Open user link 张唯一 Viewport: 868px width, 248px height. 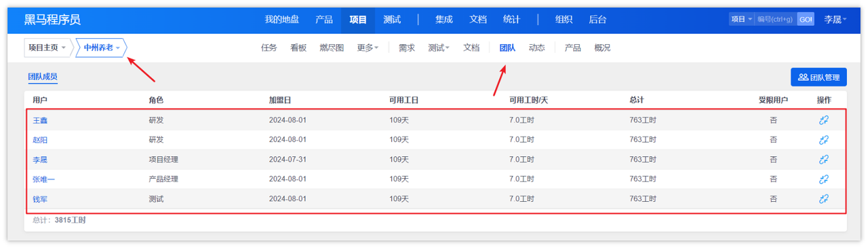click(44, 179)
